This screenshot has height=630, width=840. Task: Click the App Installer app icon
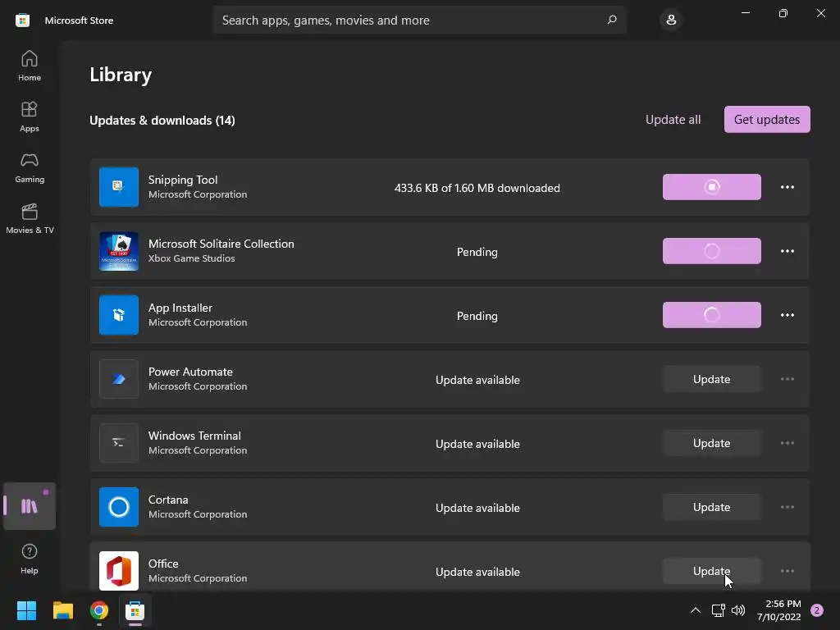click(119, 315)
